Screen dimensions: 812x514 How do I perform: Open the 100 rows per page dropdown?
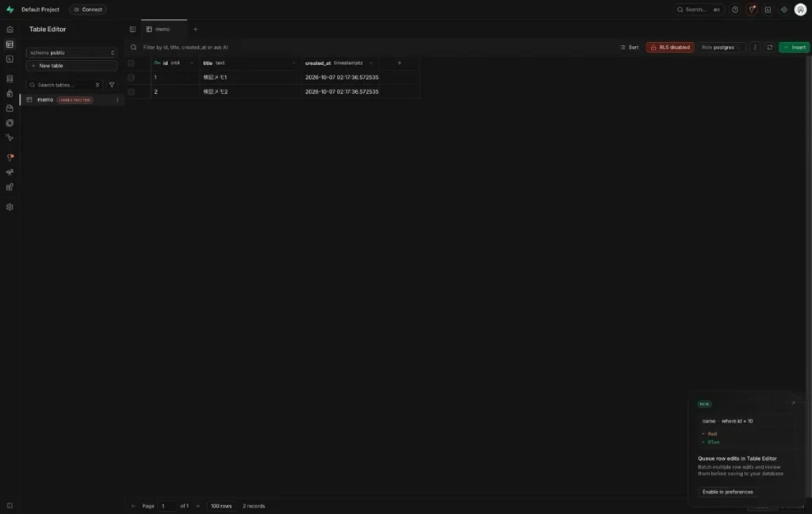(x=221, y=506)
